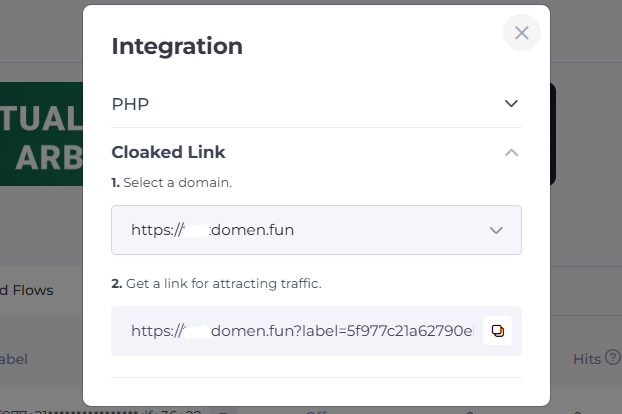The height and width of the screenshot is (414, 622).
Task: Collapse the Cloaked Link section chevron
Action: (x=511, y=152)
